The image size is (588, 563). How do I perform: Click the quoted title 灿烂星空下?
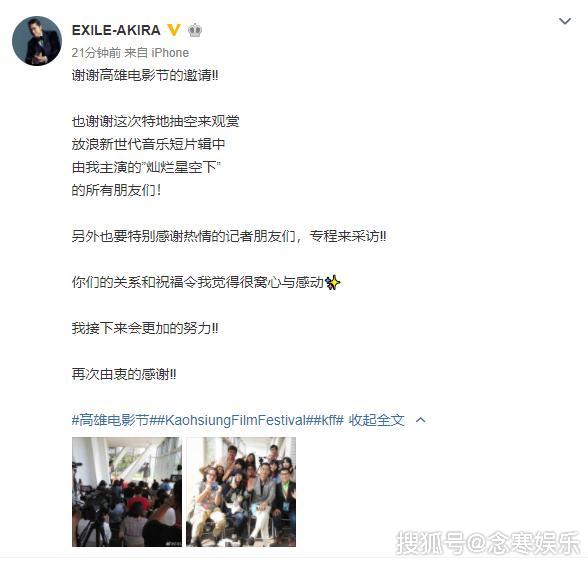(181, 167)
